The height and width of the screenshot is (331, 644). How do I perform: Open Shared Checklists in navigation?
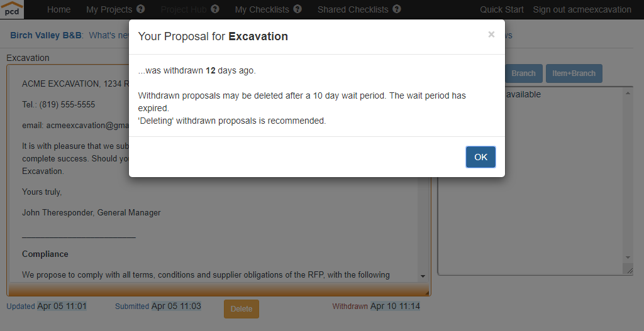[x=353, y=9]
